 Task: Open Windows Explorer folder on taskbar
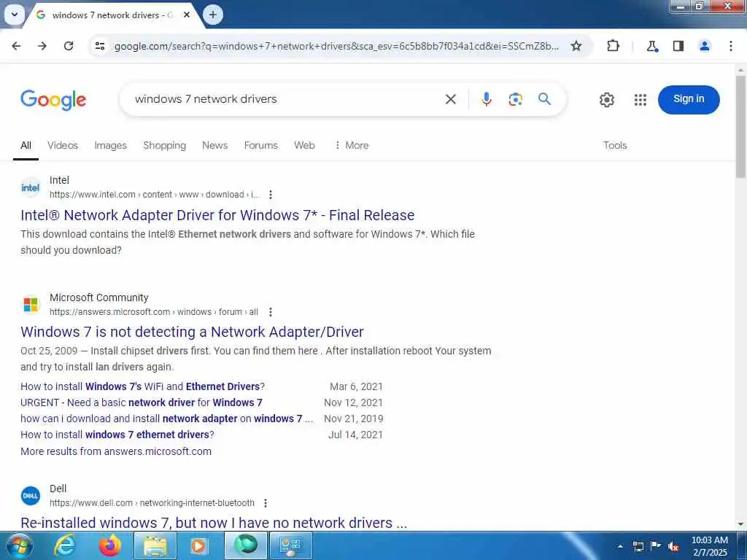tap(155, 545)
